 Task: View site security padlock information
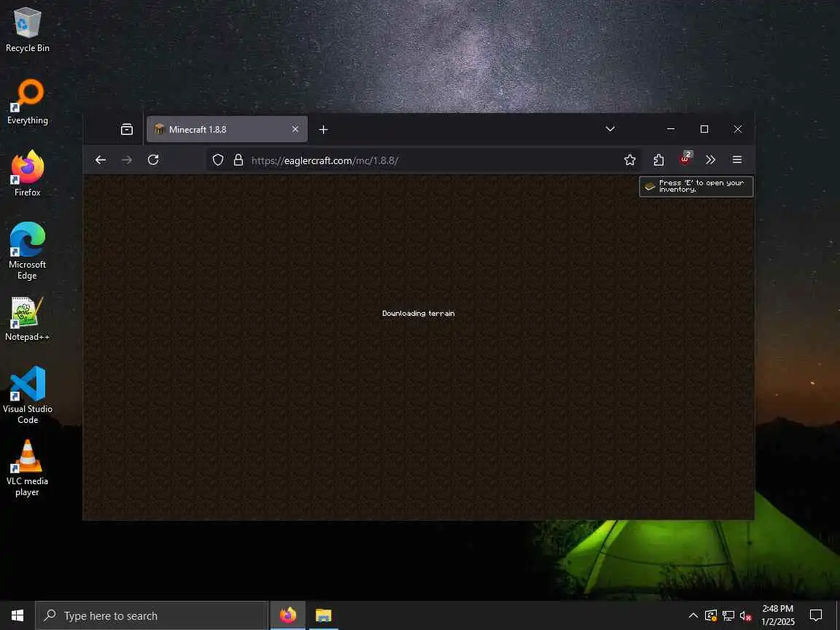(238, 160)
